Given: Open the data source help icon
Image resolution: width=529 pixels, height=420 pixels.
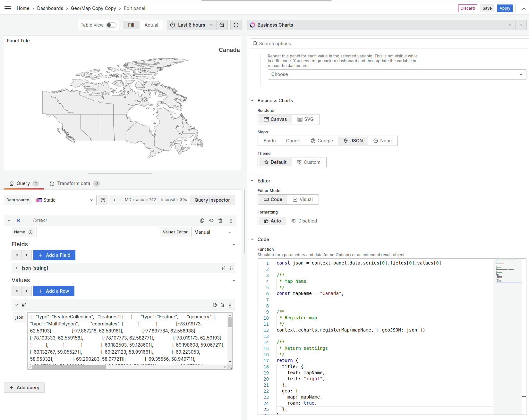Looking at the screenshot, I should pyautogui.click(x=103, y=200).
